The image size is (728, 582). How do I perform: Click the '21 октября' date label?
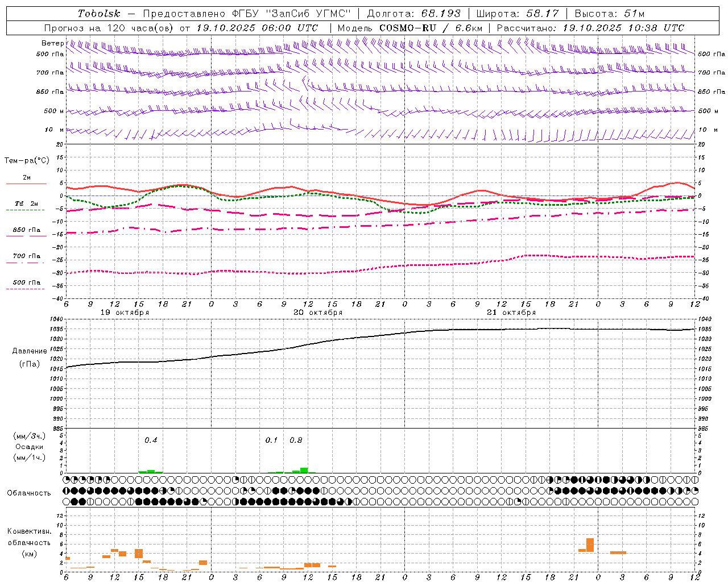(x=511, y=313)
